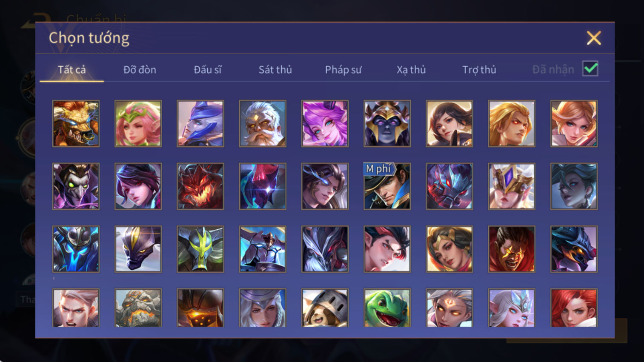
Task: Pick the helmeted bear cub hero
Action: point(325,308)
